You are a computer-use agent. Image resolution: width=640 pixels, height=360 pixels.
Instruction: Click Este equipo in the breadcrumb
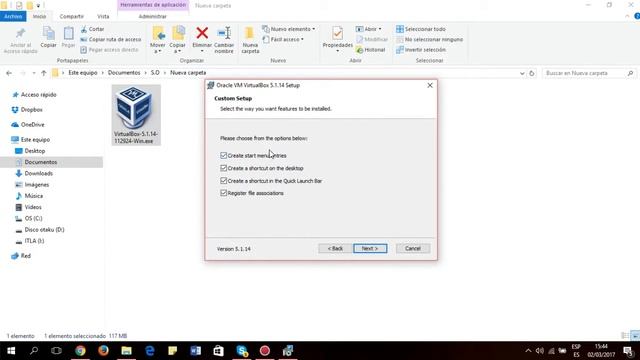83,73
